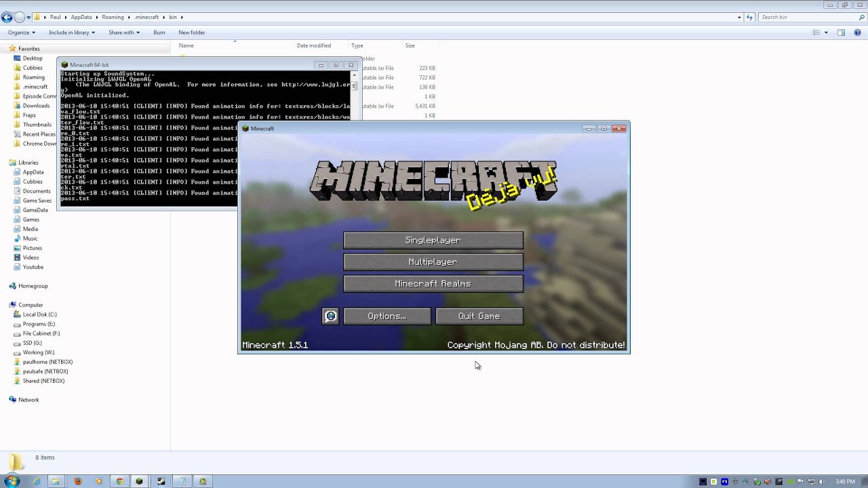Open the Game Saves library
The width and height of the screenshot is (868, 488).
click(x=37, y=201)
